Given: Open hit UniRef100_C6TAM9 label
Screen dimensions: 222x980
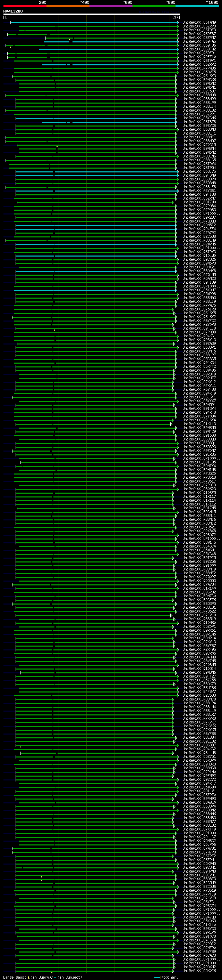Looking at the screenshot, I should tap(199, 23).
